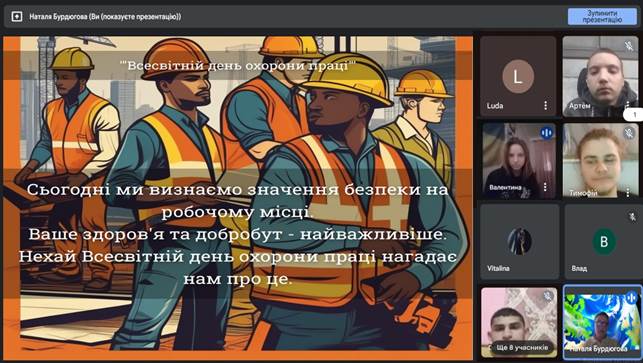Select Наталя Бурдюгова's video thumbnail
Viewport: 643px width, 363px height.
(602, 322)
